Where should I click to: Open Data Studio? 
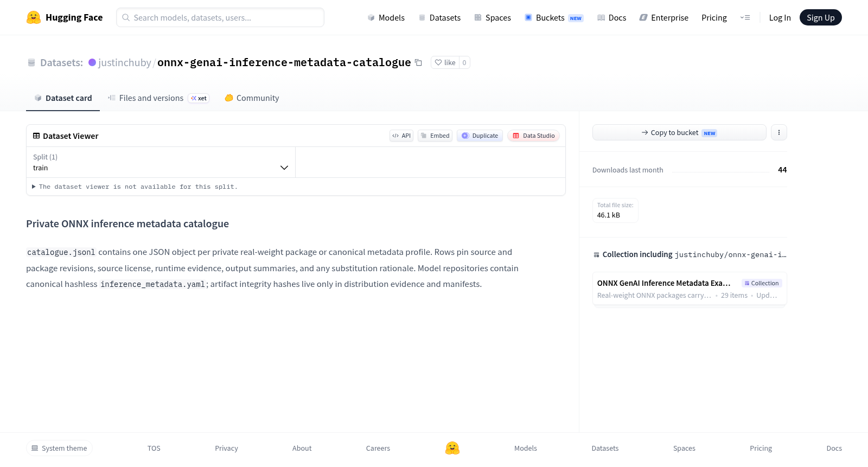point(533,136)
